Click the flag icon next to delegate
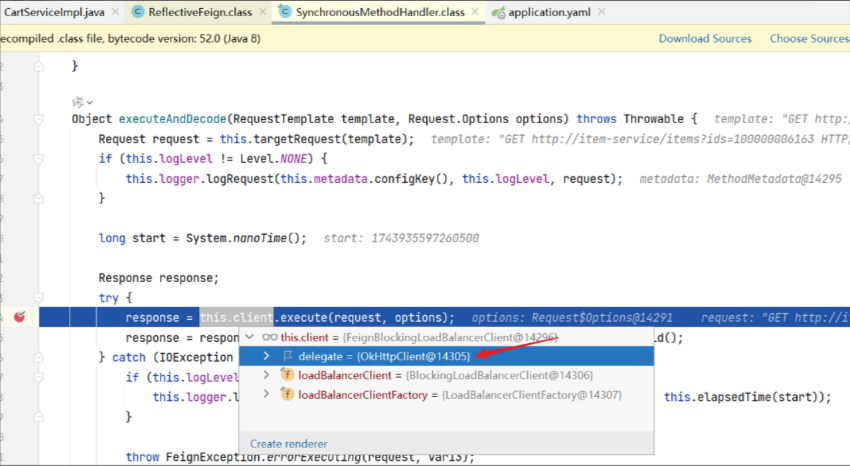 point(288,356)
